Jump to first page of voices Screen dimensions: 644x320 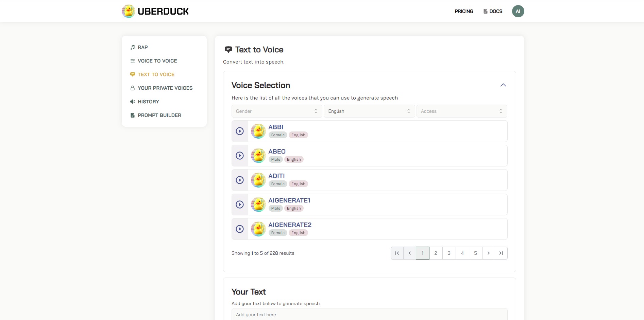(397, 253)
